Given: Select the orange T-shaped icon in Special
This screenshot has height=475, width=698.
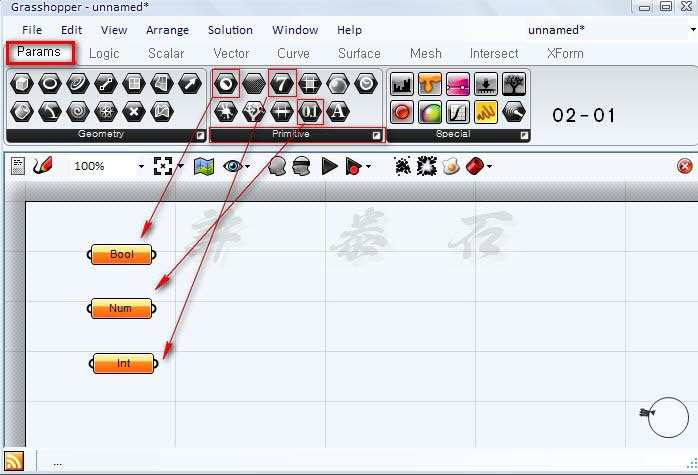Looking at the screenshot, I should click(430, 84).
